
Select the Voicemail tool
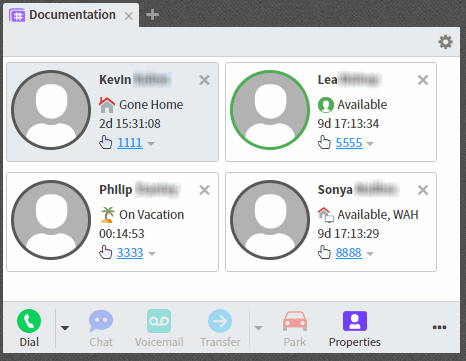pyautogui.click(x=159, y=321)
